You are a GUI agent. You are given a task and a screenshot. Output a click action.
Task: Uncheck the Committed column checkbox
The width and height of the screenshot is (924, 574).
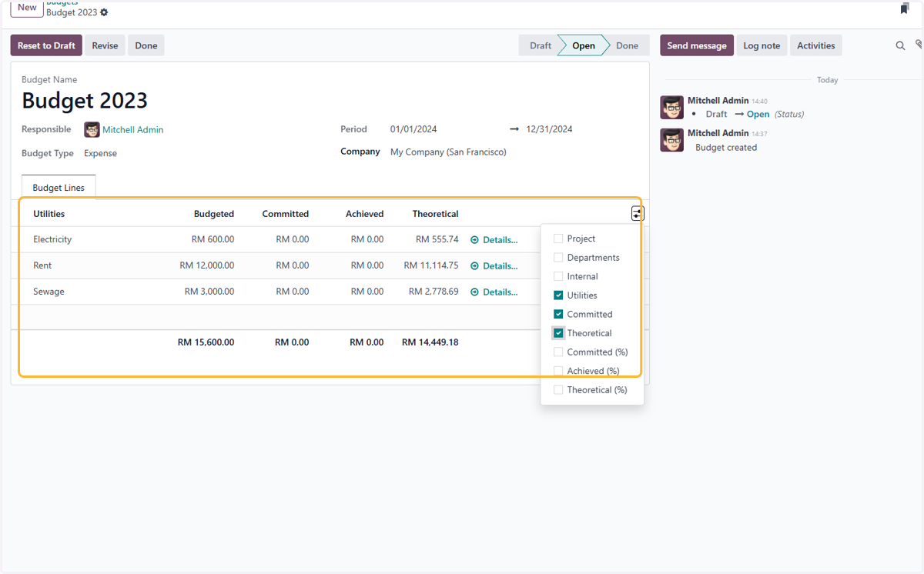point(558,314)
